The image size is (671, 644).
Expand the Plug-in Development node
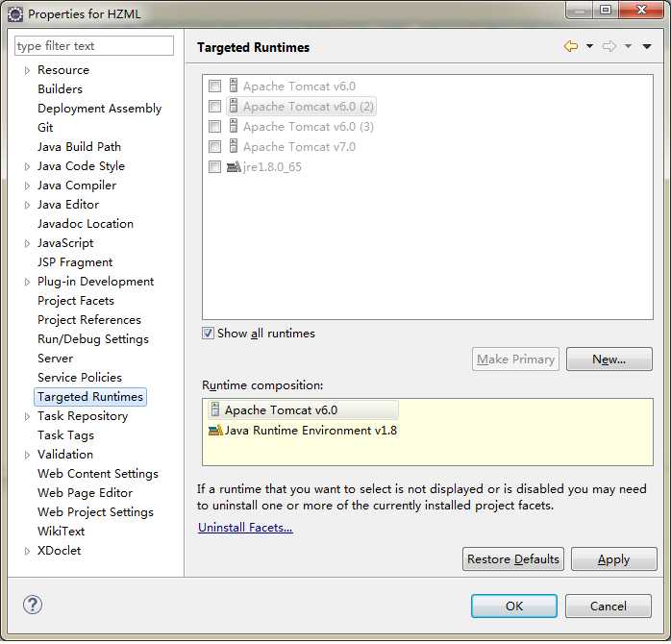tap(27, 282)
